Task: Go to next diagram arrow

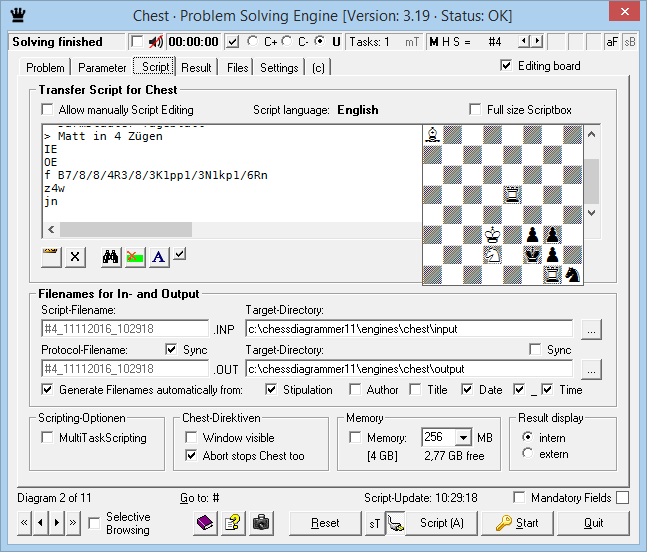Action: pyautogui.click(x=57, y=523)
